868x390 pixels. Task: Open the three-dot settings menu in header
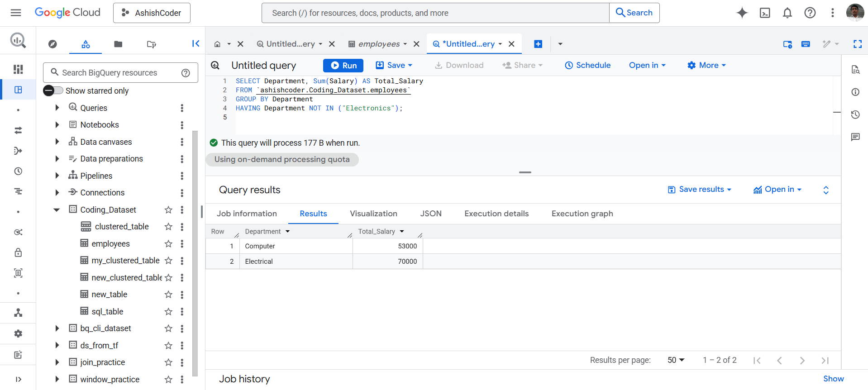833,13
